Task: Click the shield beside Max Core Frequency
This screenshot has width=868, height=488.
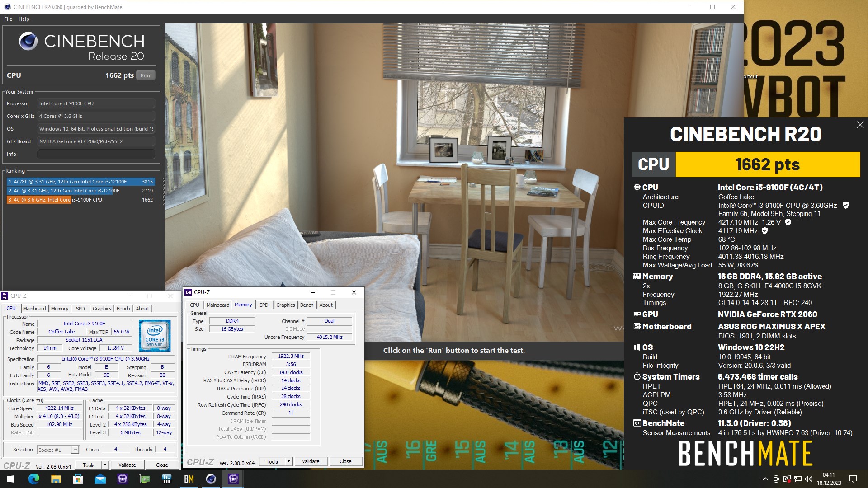Action: [x=788, y=222]
